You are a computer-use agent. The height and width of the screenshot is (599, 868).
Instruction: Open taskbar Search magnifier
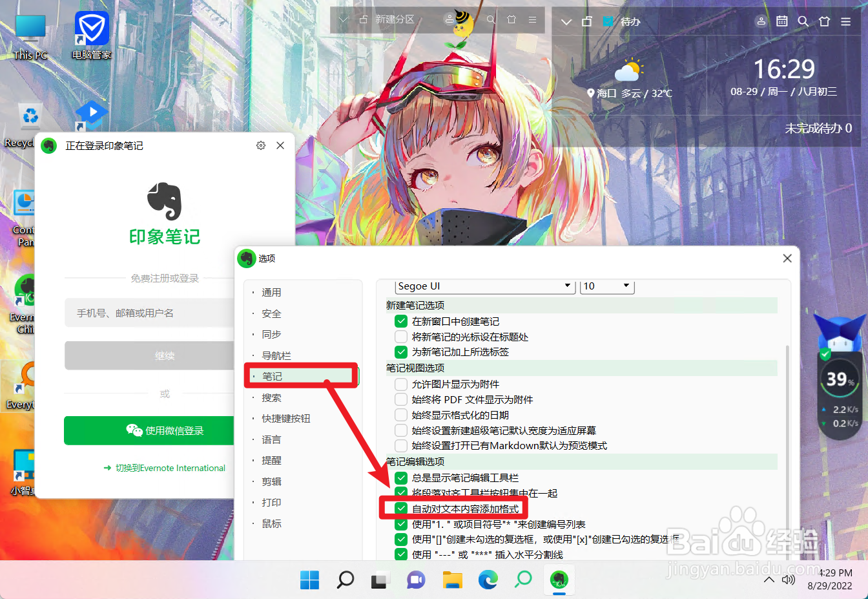[346, 580]
